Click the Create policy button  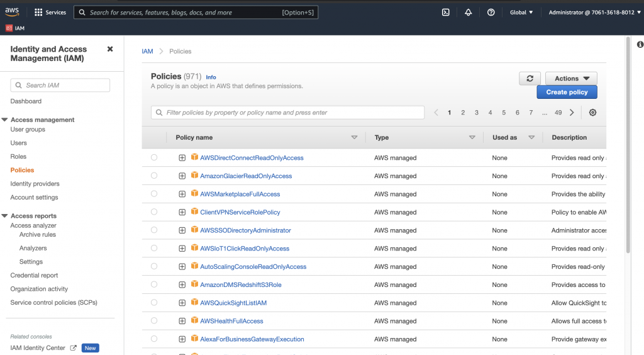[567, 92]
